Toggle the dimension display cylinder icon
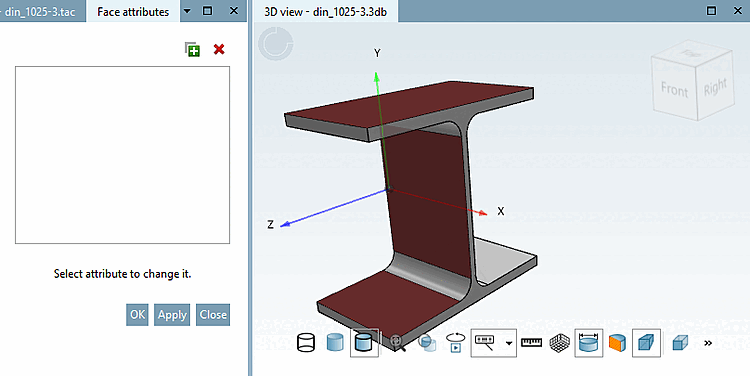Screen dimensions: 750x376 pyautogui.click(x=588, y=343)
